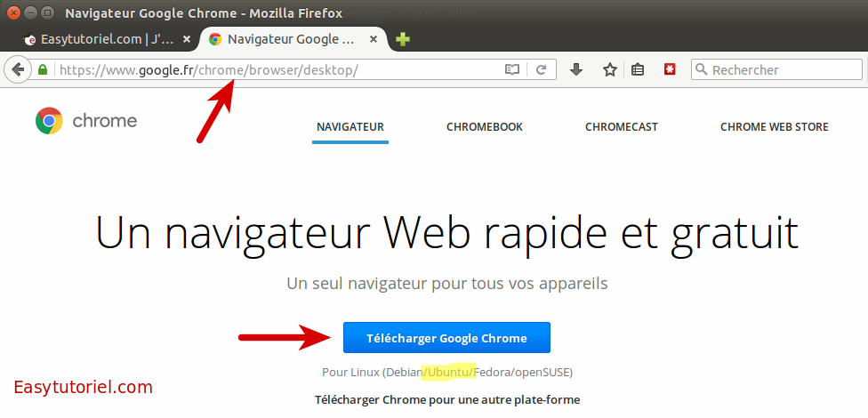Select the Navigateur Google Chrome tab

294,39
